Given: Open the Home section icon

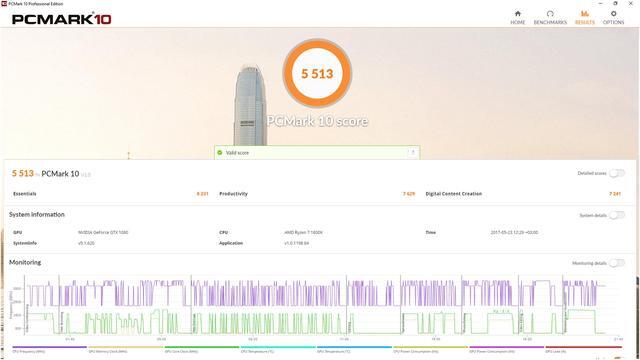Looking at the screenshot, I should pyautogui.click(x=518, y=14).
